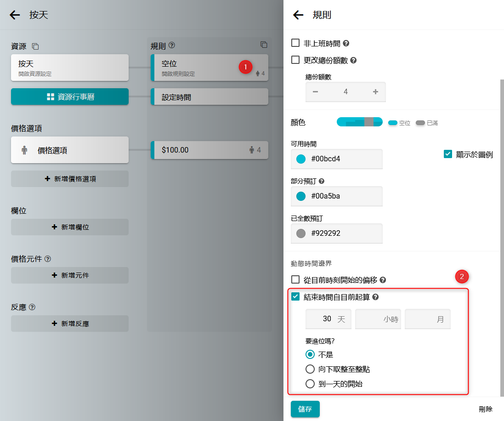This screenshot has height=421, width=504.
Task: Click the 刪除 delete button
Action: (485, 409)
